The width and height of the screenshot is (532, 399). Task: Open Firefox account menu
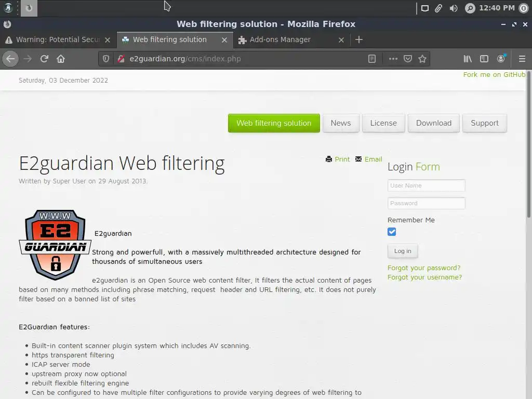click(501, 59)
